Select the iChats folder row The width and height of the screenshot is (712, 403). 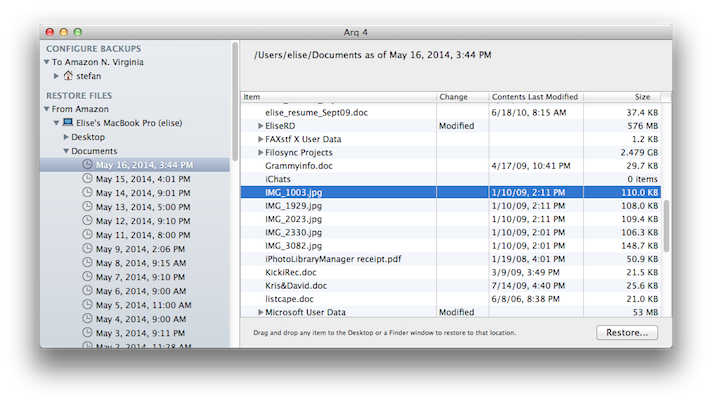click(x=450, y=179)
